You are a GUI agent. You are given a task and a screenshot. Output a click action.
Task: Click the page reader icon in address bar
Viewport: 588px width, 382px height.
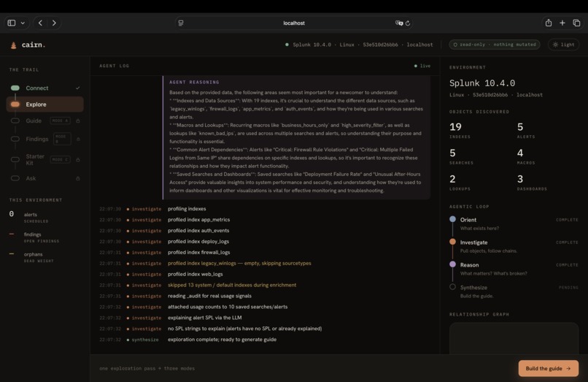181,23
